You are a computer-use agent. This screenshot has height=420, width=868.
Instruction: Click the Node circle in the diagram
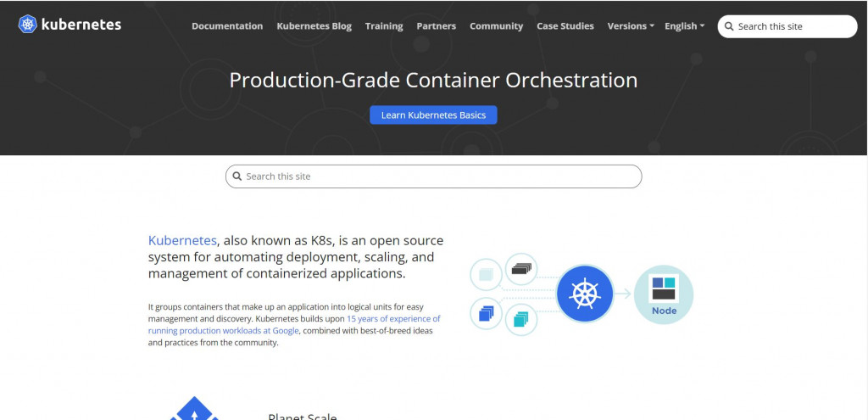(663, 294)
